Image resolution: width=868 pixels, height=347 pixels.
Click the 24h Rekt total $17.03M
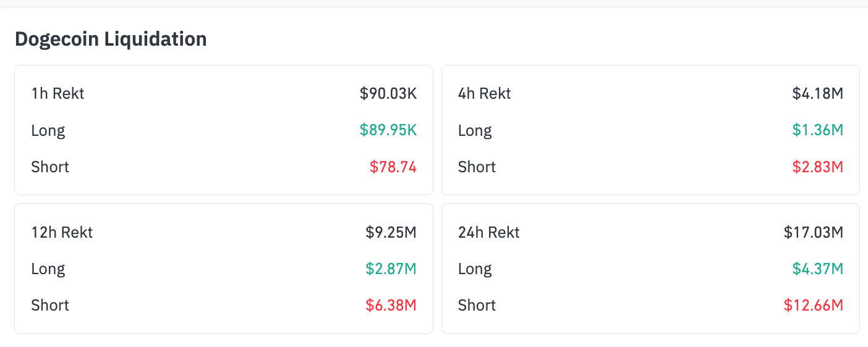pos(814,233)
